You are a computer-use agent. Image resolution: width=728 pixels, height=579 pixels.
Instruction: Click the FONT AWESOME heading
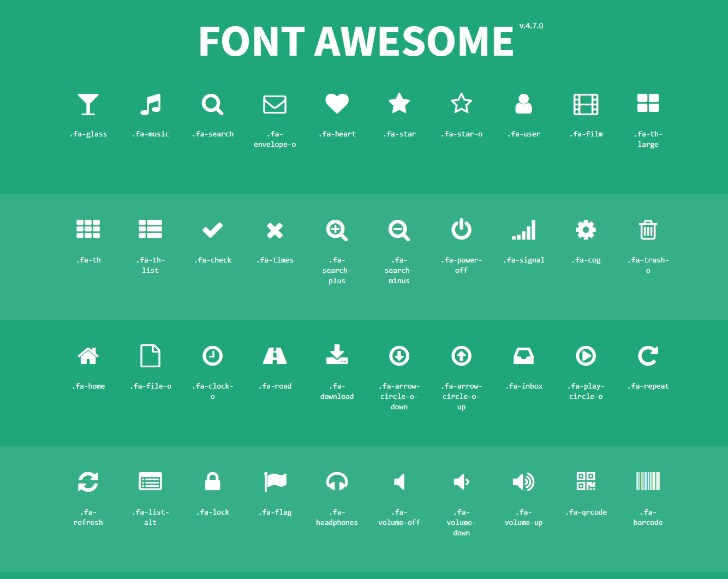pyautogui.click(x=356, y=41)
